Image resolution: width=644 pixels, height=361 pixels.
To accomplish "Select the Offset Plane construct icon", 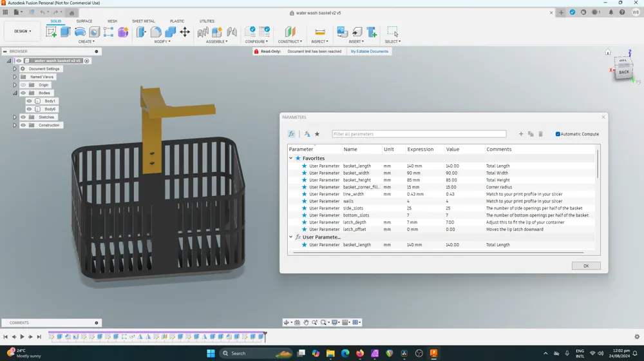I will point(290,32).
